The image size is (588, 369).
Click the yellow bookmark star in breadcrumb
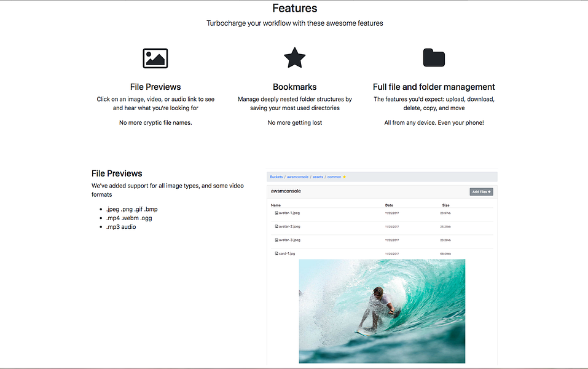point(344,177)
